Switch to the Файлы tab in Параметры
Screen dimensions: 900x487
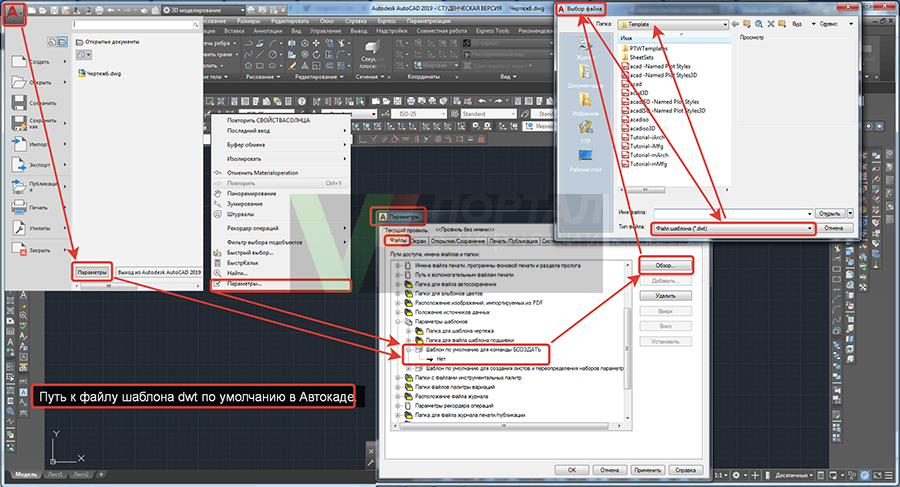[397, 240]
